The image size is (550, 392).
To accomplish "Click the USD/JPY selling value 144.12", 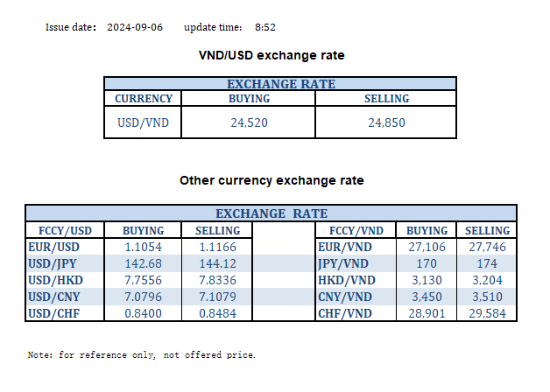I will pyautogui.click(x=216, y=263).
